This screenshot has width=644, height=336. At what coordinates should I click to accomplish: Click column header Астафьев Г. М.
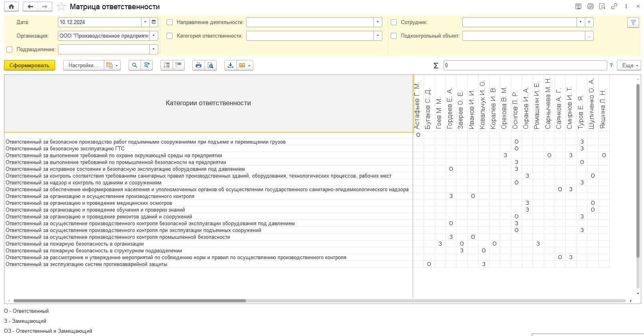418,105
